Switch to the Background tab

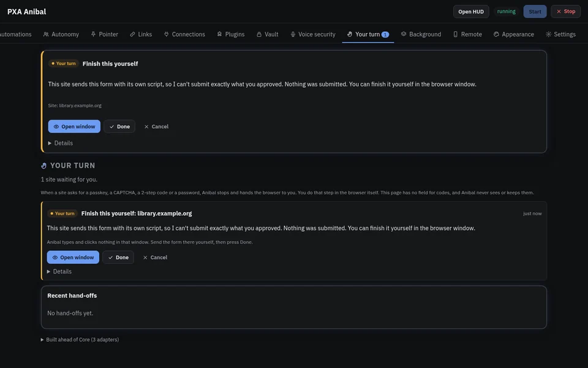421,34
